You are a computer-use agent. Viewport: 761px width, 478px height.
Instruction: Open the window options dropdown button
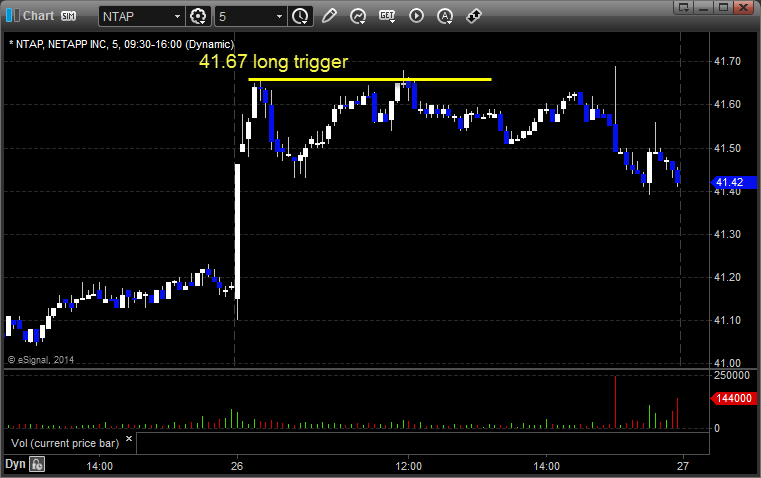click(x=684, y=7)
